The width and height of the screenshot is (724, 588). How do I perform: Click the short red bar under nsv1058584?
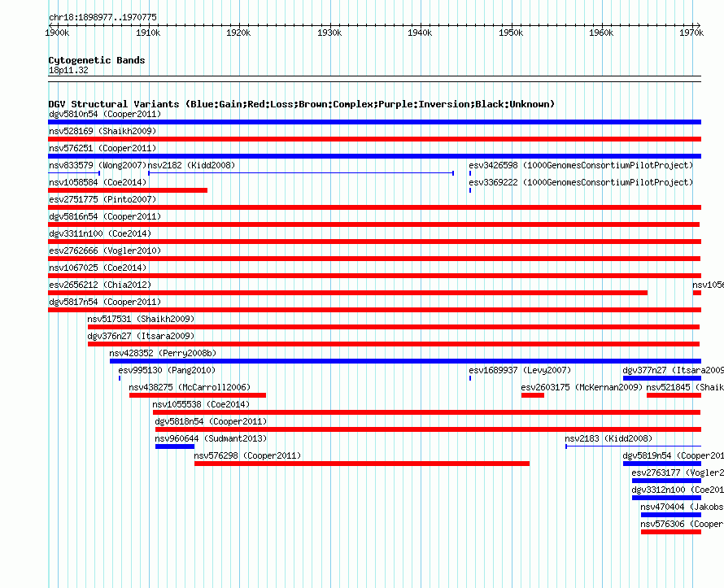(x=128, y=190)
